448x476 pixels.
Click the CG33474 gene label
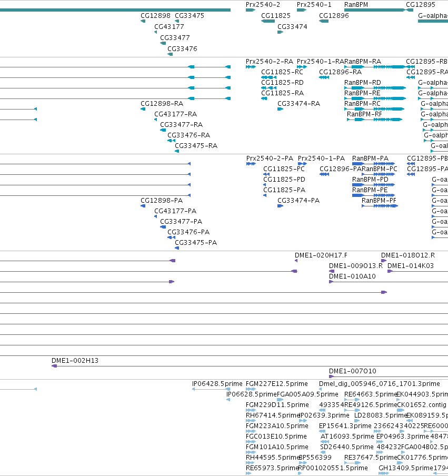[292, 27]
